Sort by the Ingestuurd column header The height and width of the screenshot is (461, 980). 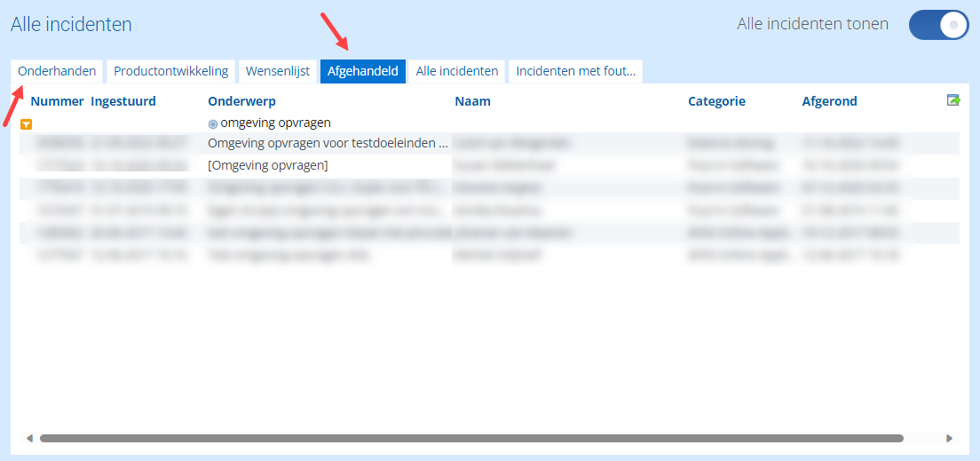click(x=123, y=101)
